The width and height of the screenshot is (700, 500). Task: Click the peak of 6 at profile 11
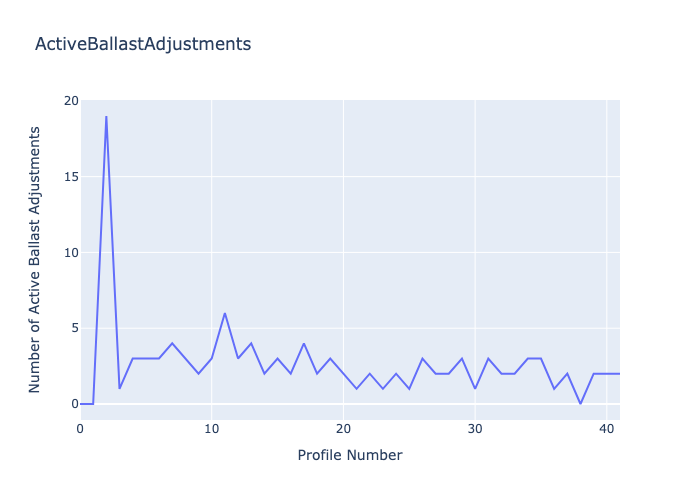(x=225, y=313)
